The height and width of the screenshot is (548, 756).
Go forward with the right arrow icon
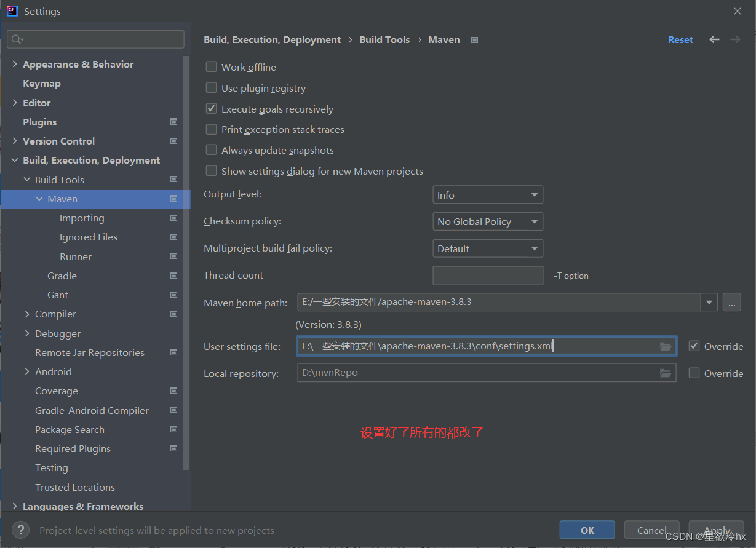point(735,39)
